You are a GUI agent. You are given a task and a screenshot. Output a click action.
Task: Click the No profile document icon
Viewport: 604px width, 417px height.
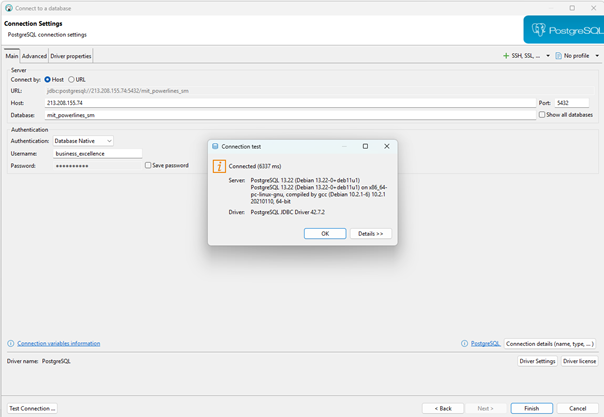[559, 56]
